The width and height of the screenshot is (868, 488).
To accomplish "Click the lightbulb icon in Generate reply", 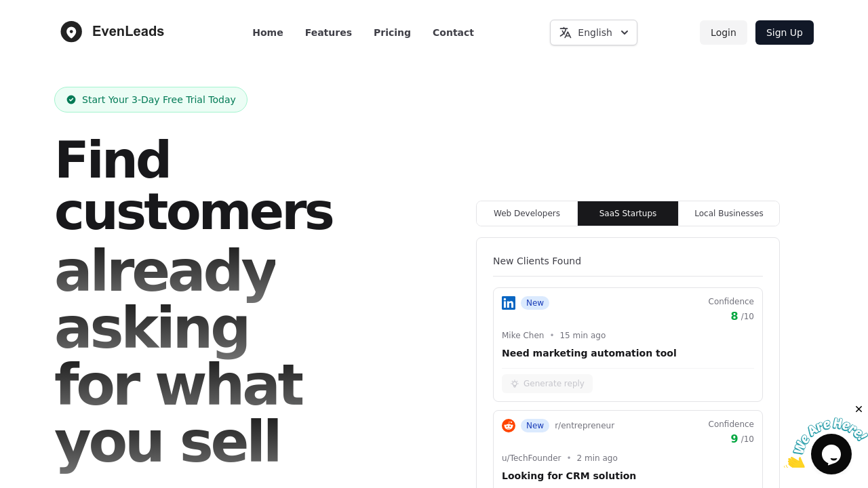I will tap(515, 384).
